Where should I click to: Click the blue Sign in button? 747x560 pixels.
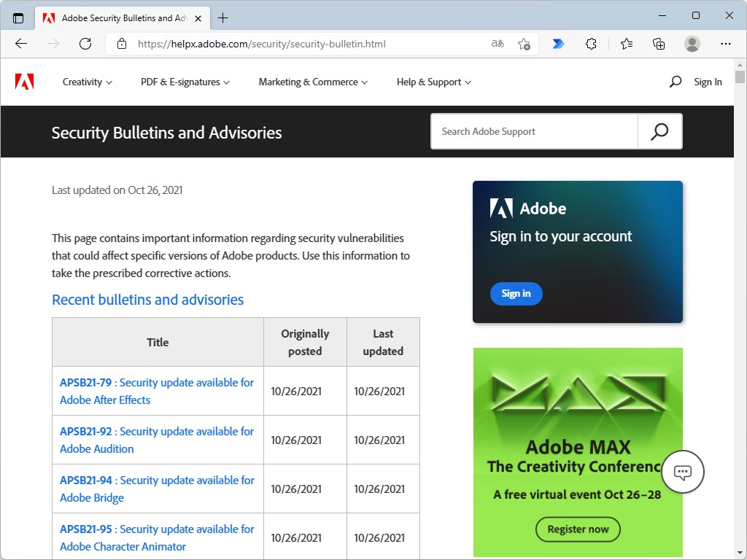click(516, 293)
